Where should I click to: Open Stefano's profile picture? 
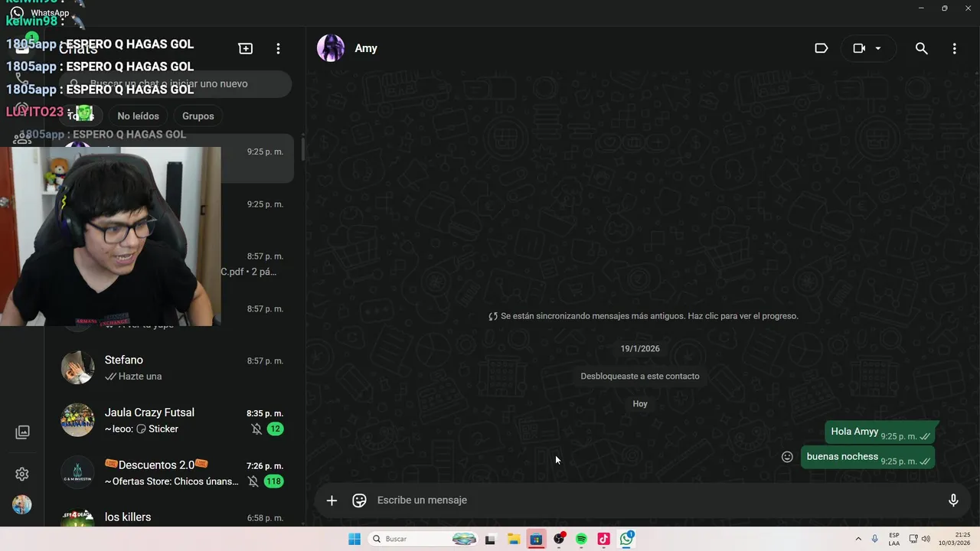click(77, 368)
